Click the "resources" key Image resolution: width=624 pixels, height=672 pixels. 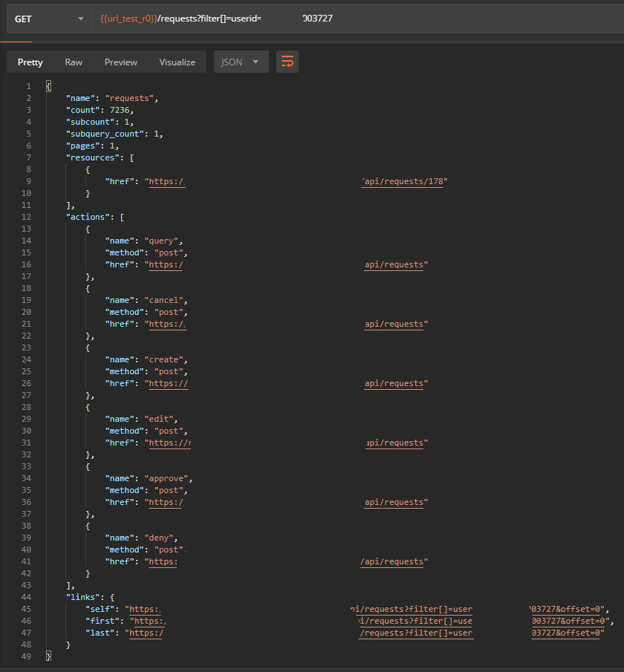[x=93, y=157]
